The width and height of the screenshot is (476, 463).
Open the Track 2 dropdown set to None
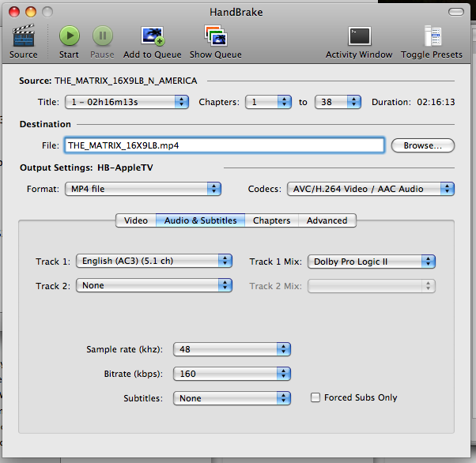point(154,285)
